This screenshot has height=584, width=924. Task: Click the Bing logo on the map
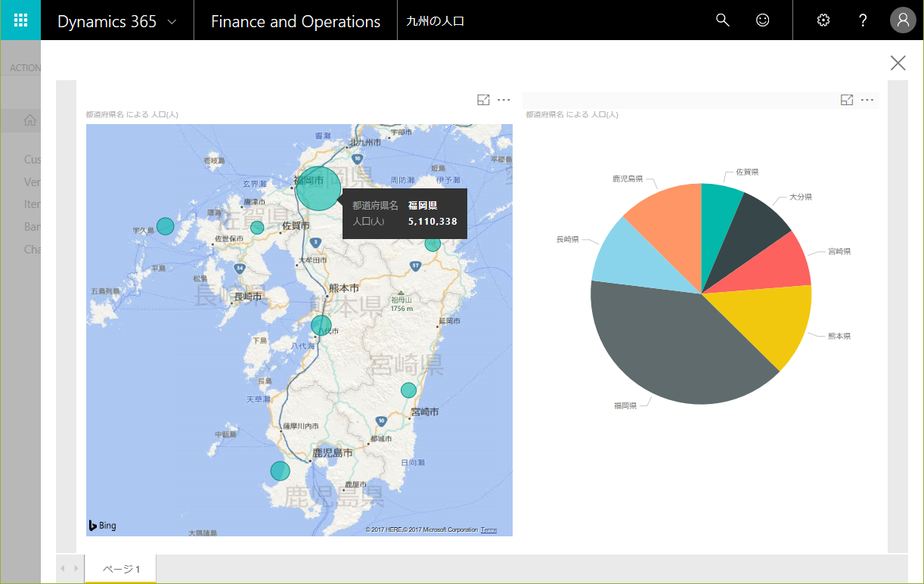(x=103, y=525)
